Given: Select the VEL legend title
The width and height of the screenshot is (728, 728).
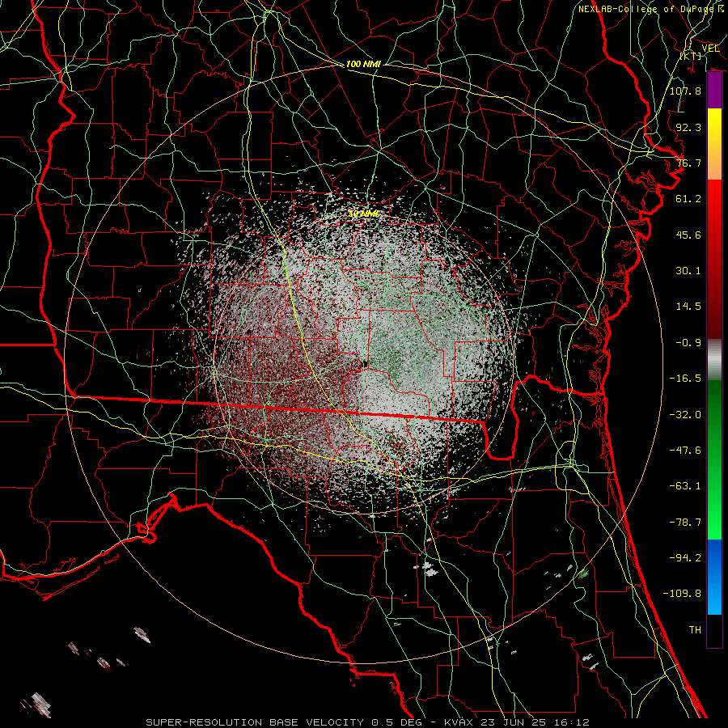Looking at the screenshot, I should click(x=710, y=49).
